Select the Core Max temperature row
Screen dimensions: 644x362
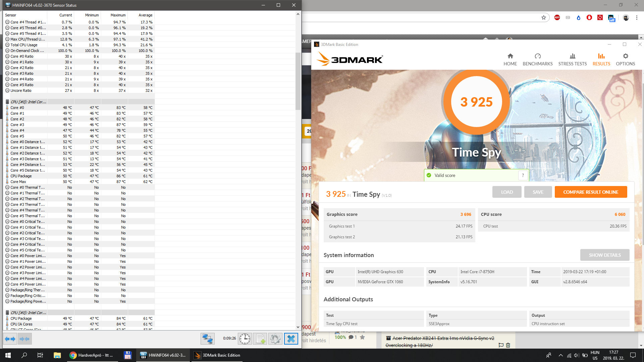pyautogui.click(x=79, y=182)
